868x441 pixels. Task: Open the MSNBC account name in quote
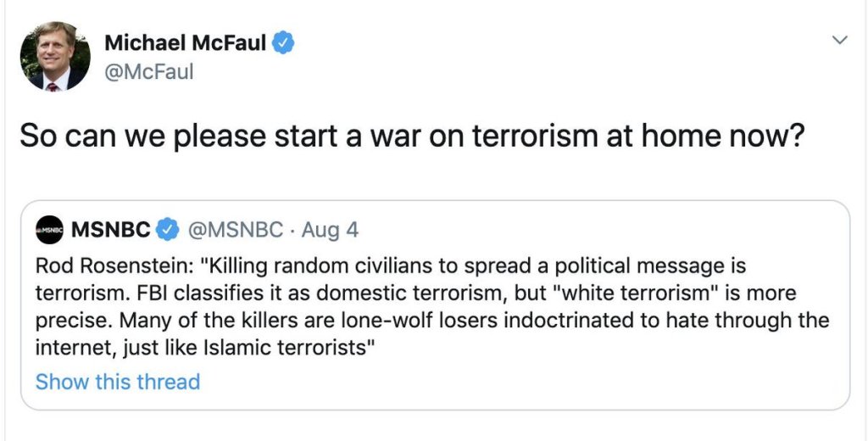111,229
